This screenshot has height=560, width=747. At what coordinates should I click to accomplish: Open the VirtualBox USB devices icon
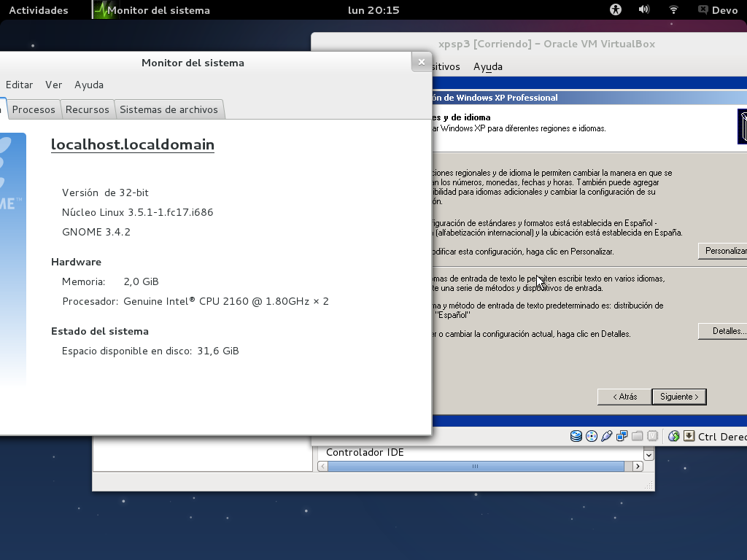[606, 436]
